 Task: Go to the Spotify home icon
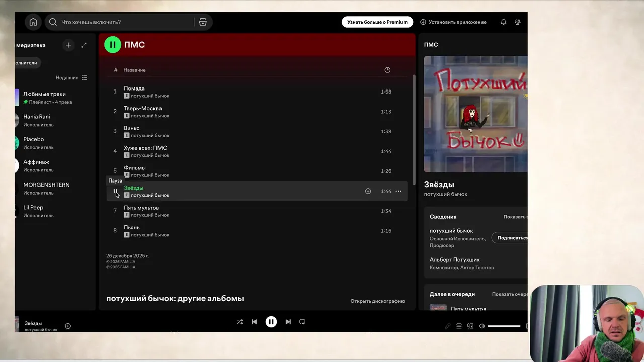click(33, 22)
